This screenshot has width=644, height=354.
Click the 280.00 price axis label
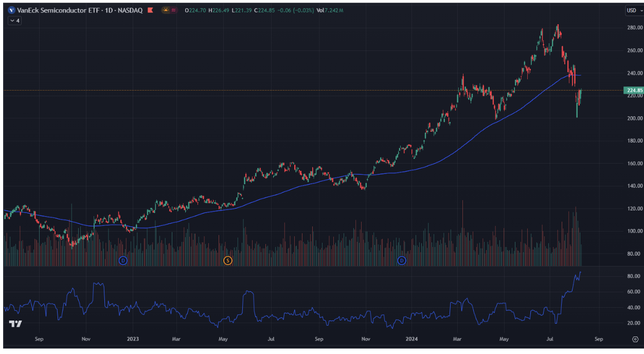point(634,28)
